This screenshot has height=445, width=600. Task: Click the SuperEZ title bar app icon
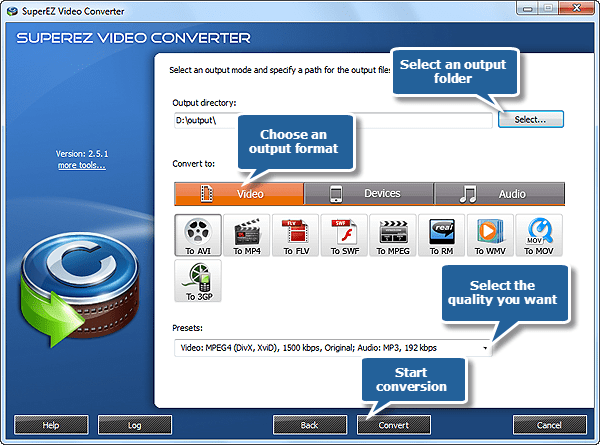pos(12,11)
